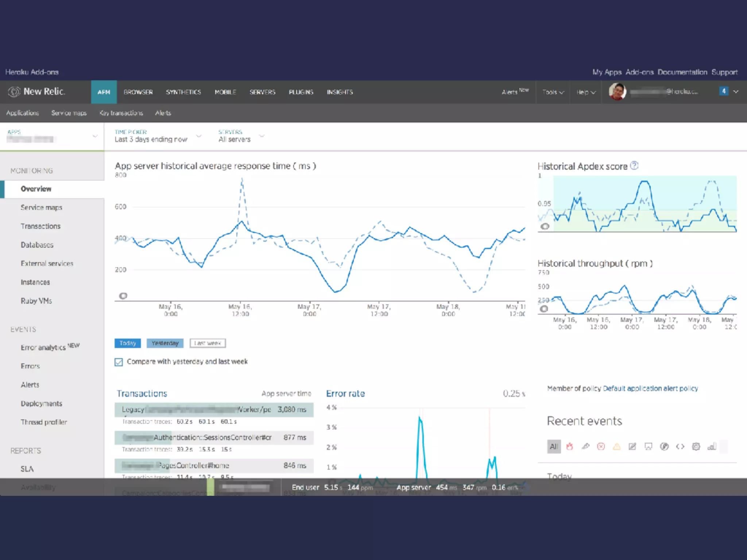Toggle the Yesterday series button
This screenshot has width=747, height=560.
coord(165,343)
